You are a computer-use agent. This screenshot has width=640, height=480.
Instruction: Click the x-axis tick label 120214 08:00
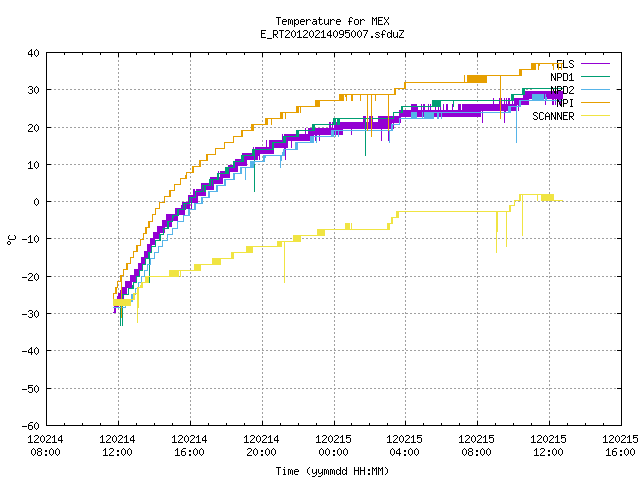click(45, 446)
